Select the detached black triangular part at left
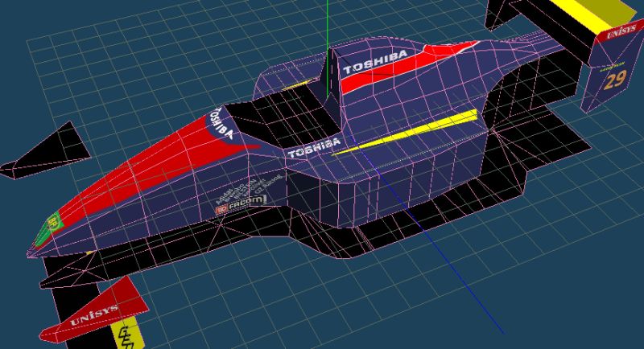The image size is (644, 349). tap(50, 151)
